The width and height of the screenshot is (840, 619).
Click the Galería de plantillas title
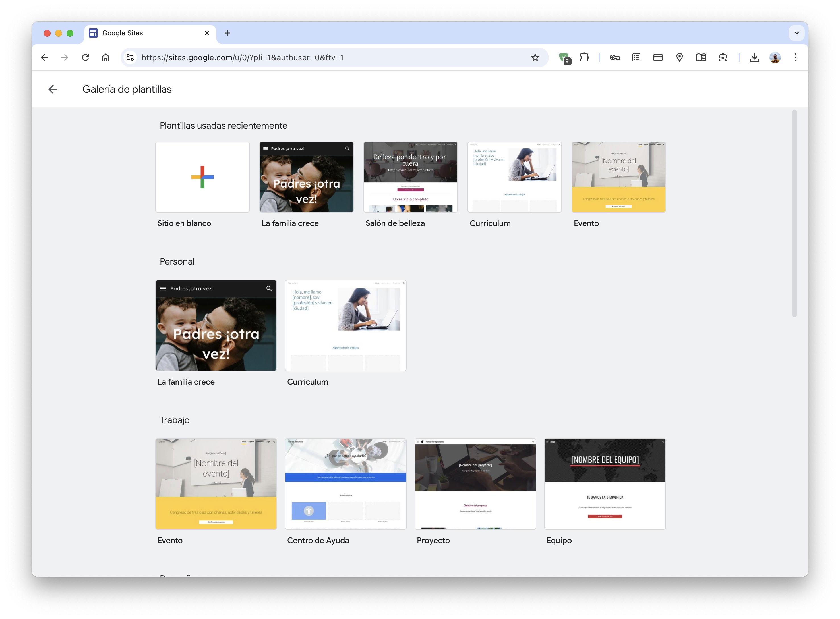point(127,89)
